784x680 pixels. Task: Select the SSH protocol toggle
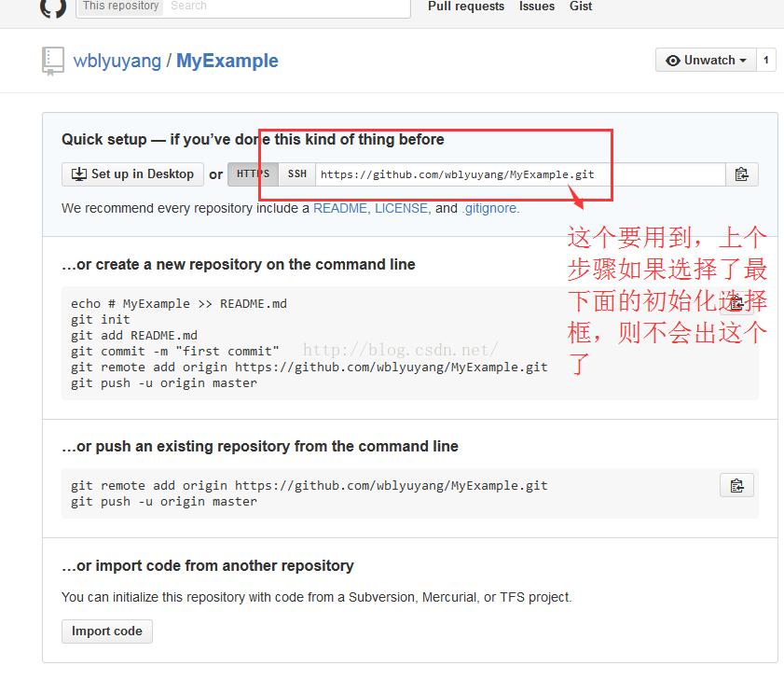[x=297, y=174]
